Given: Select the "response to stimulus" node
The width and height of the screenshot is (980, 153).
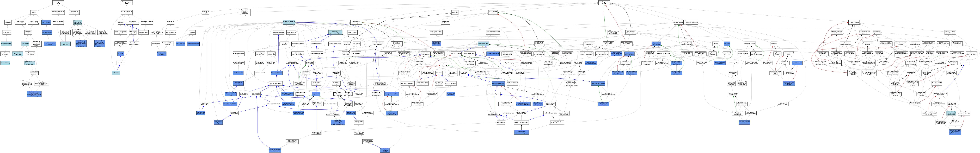Looking at the screenshot, I should (x=206, y=13).
